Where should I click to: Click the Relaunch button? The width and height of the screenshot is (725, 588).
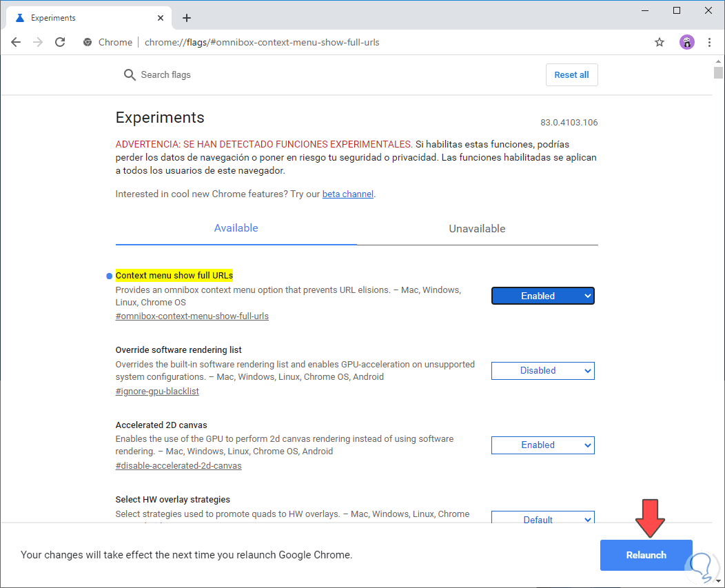[646, 555]
